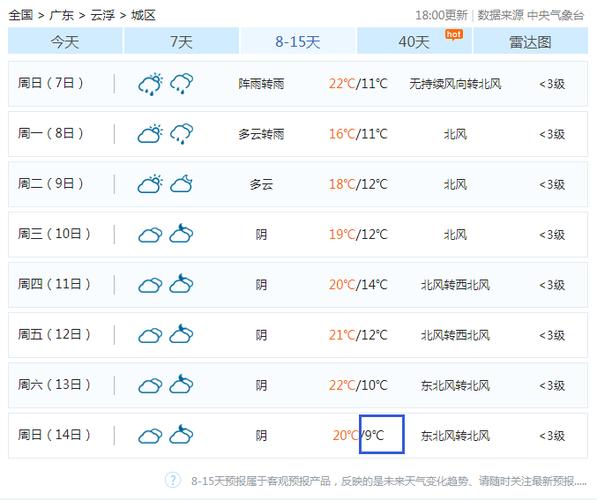Open the 今天 forecast tab

[65, 41]
